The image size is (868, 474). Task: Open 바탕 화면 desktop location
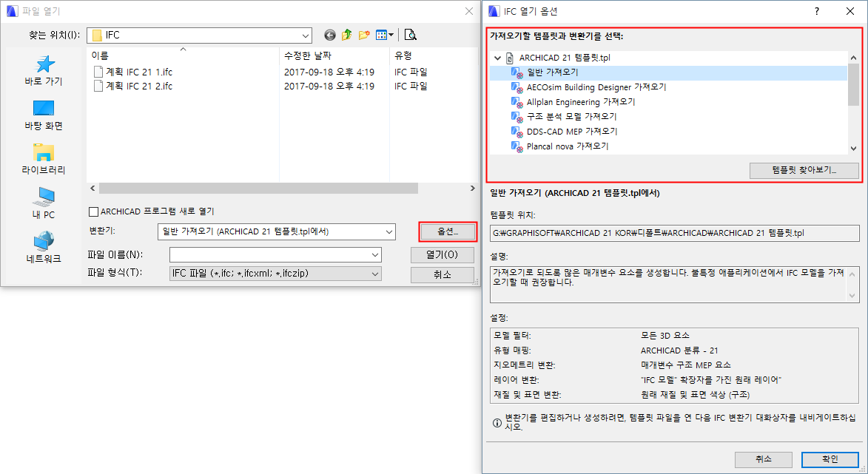(44, 108)
